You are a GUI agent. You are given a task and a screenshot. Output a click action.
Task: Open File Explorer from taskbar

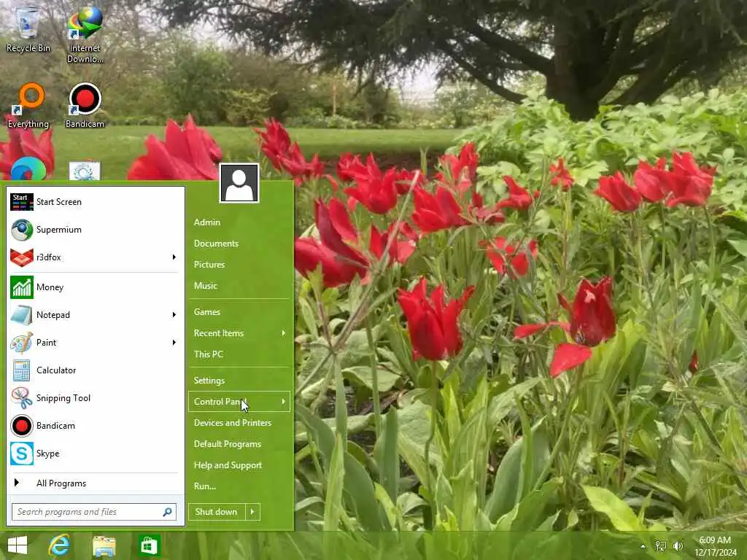coord(104,545)
